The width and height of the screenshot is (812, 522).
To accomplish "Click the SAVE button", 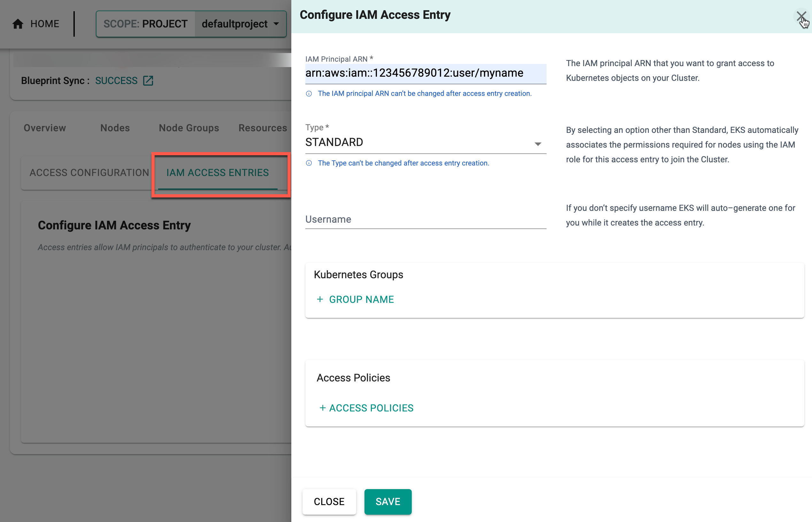I will point(388,502).
